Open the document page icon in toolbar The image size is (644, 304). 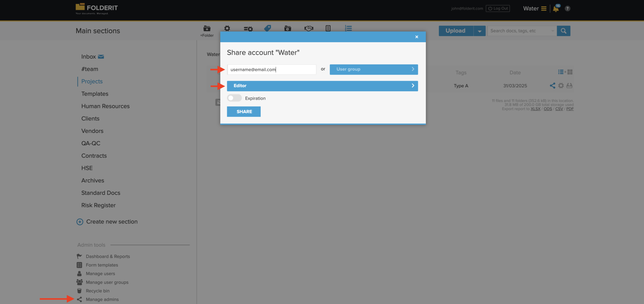tap(328, 28)
